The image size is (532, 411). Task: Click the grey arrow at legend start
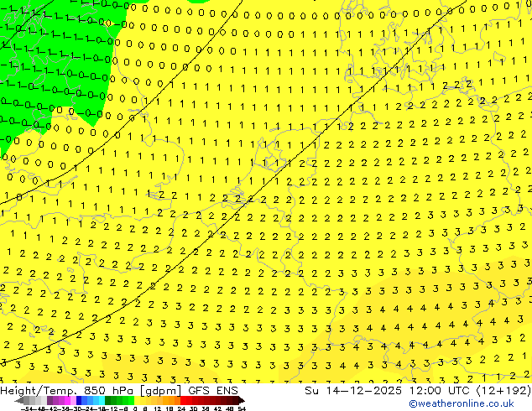tap(19, 400)
